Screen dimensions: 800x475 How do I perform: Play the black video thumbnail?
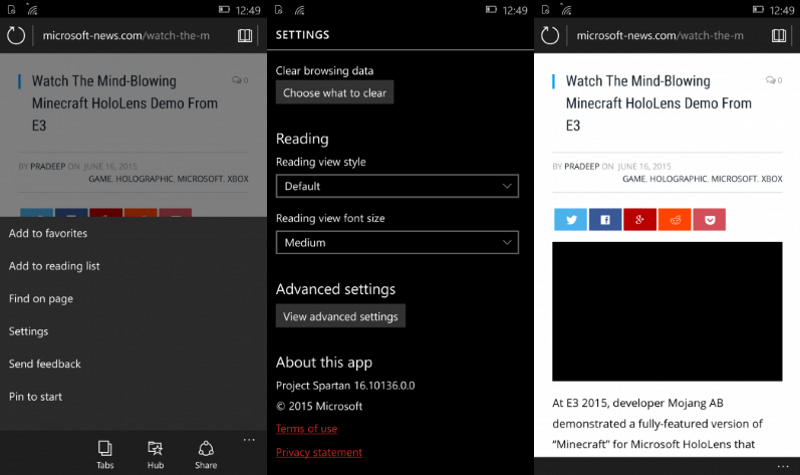coord(667,311)
